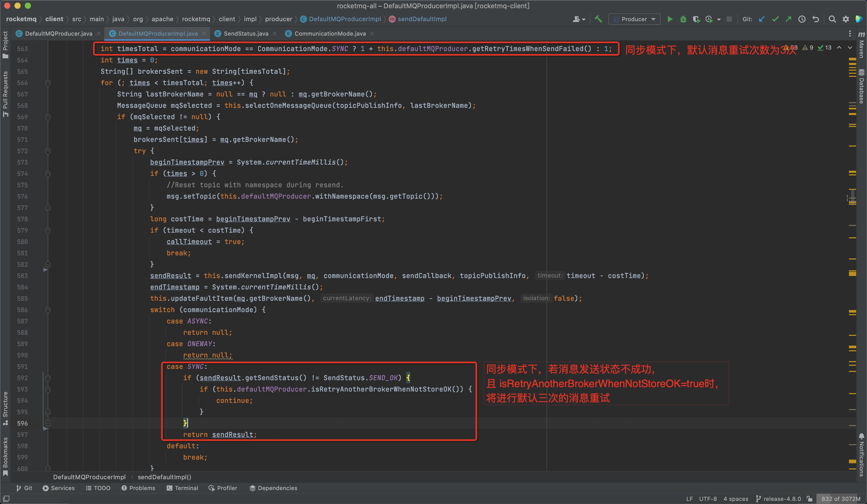The width and height of the screenshot is (867, 504).
Task: Open the Terminal tool window button
Action: [182, 488]
